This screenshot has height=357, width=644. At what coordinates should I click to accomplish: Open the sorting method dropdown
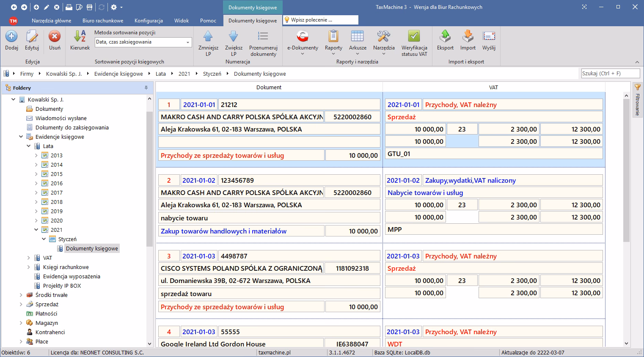[x=188, y=42]
